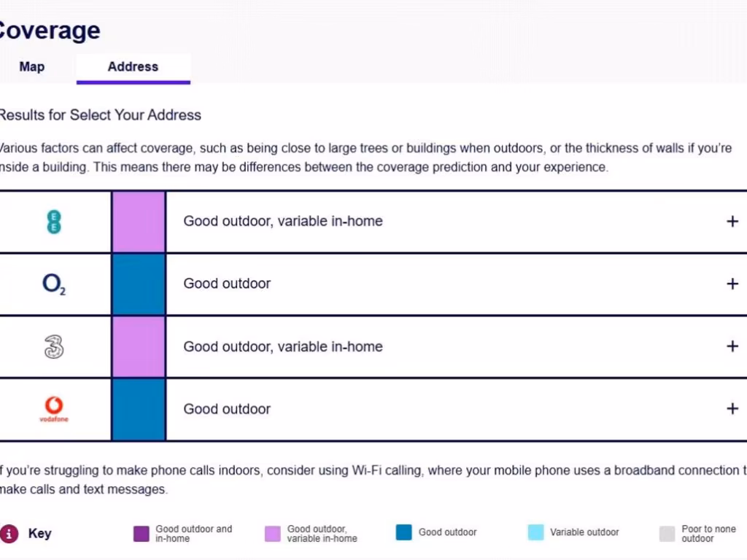Expand the O2 coverage row
Viewport: 747px width, 560px height.
[x=732, y=284]
